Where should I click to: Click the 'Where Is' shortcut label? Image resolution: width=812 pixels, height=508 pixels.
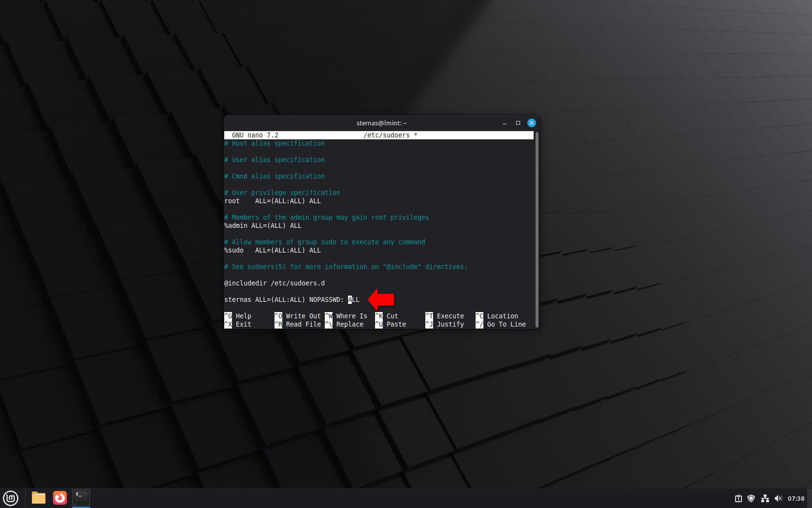351,316
